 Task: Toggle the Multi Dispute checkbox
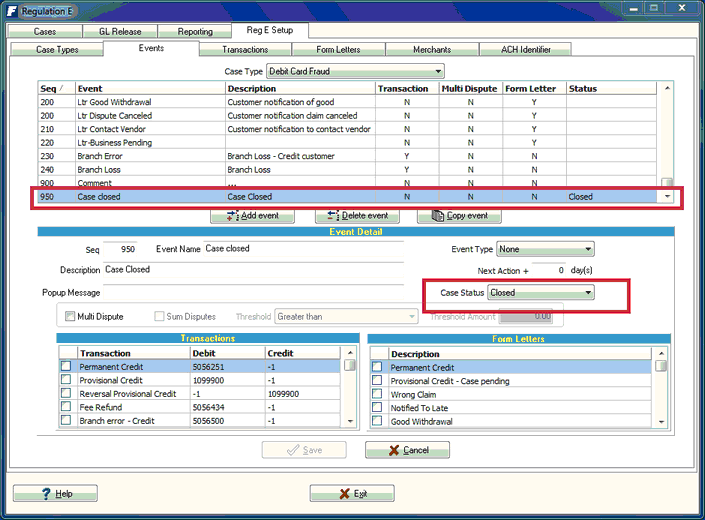70,316
